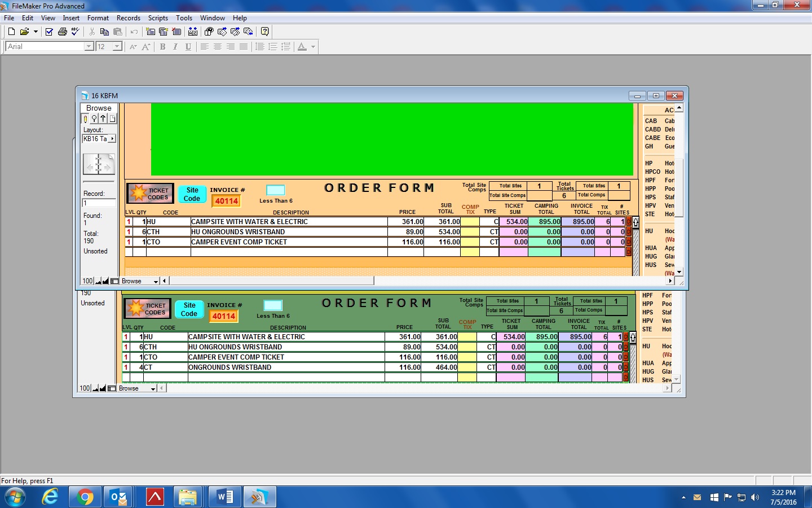The height and width of the screenshot is (508, 812).
Task: Click the record book flip icon
Action: (x=99, y=164)
